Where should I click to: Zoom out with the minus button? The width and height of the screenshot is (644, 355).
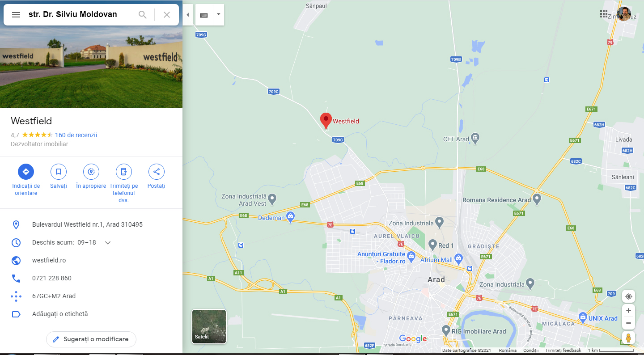pos(629,323)
